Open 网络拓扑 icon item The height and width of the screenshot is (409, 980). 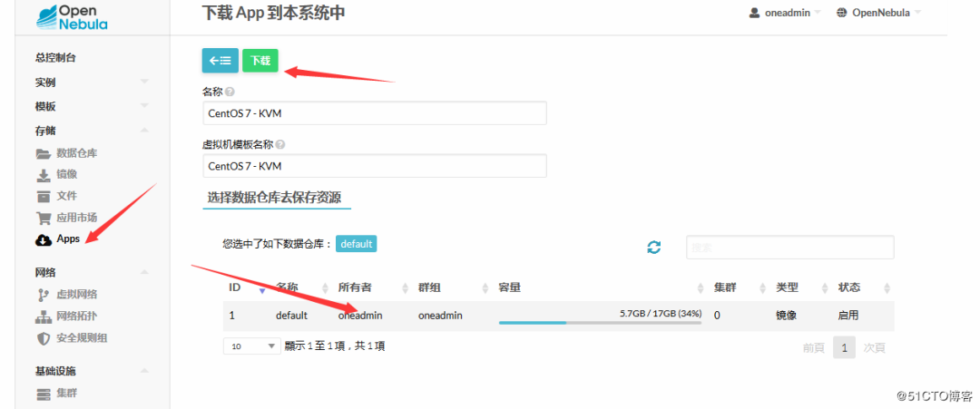44,316
